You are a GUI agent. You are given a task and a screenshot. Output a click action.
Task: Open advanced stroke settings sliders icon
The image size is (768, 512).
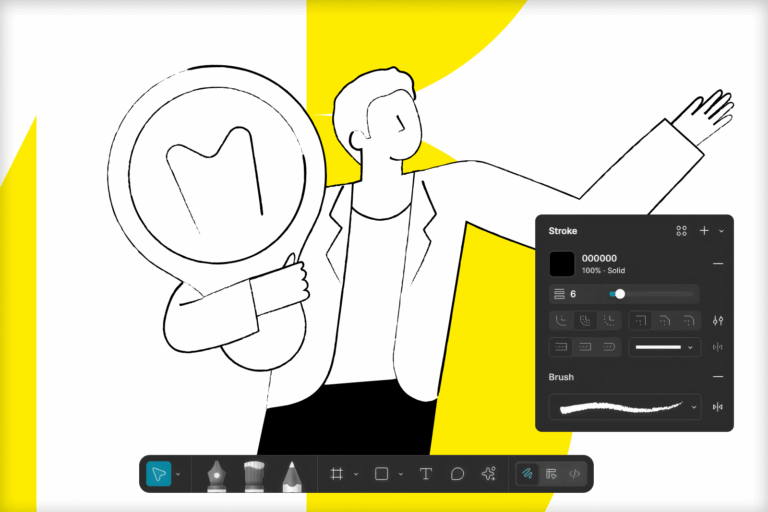718,321
